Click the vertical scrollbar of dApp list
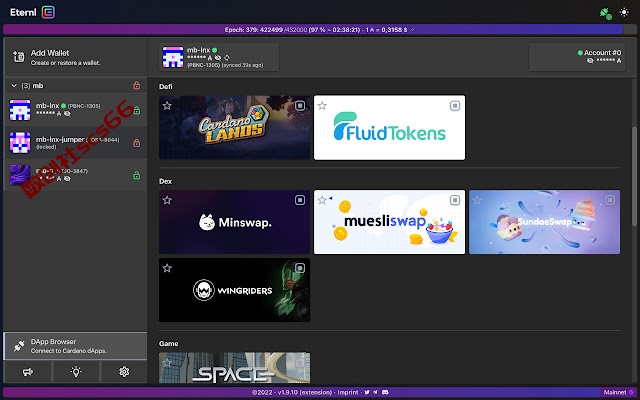The height and width of the screenshot is (400, 640). pyautogui.click(x=634, y=176)
